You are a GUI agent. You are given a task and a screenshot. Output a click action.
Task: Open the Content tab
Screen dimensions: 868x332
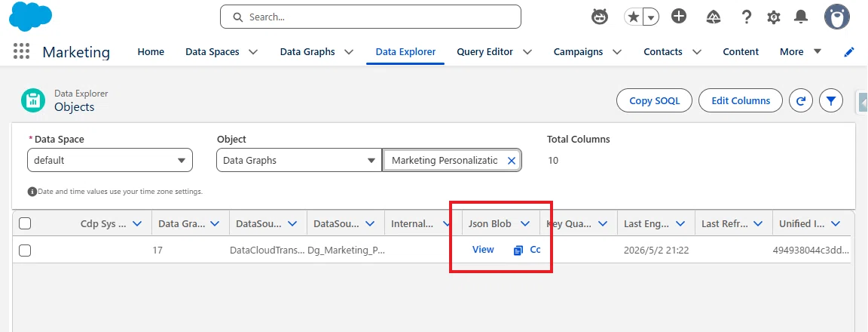pos(741,51)
